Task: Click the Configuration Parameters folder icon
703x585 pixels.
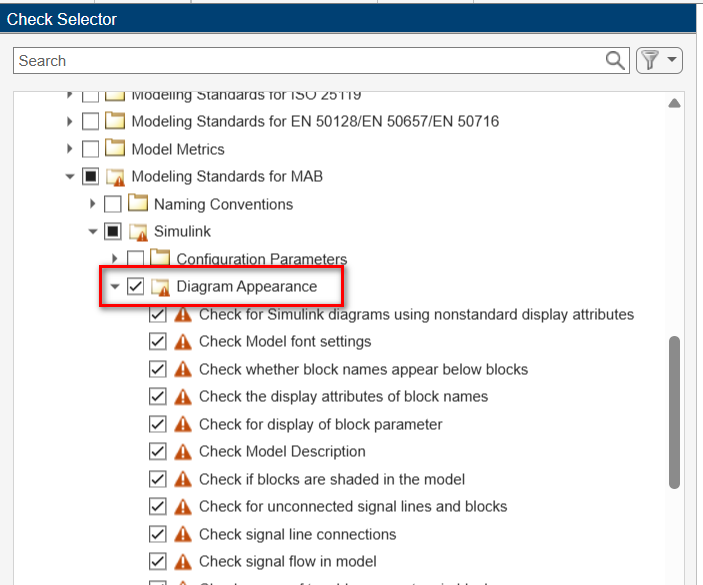Action: [x=160, y=257]
